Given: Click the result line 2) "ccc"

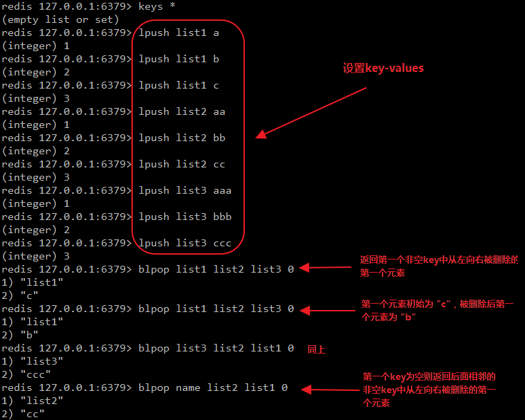Looking at the screenshot, I should (x=26, y=374).
